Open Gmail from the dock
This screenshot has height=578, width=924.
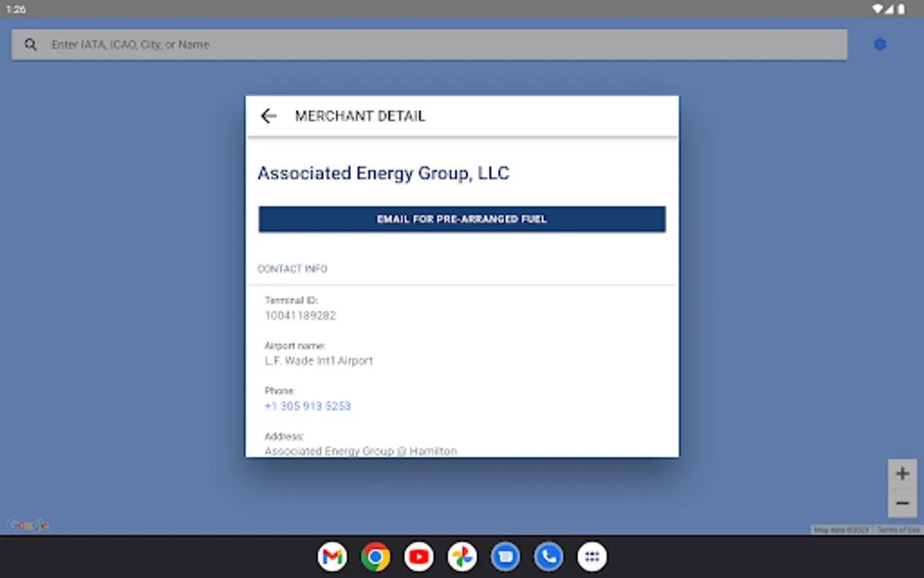tap(332, 557)
